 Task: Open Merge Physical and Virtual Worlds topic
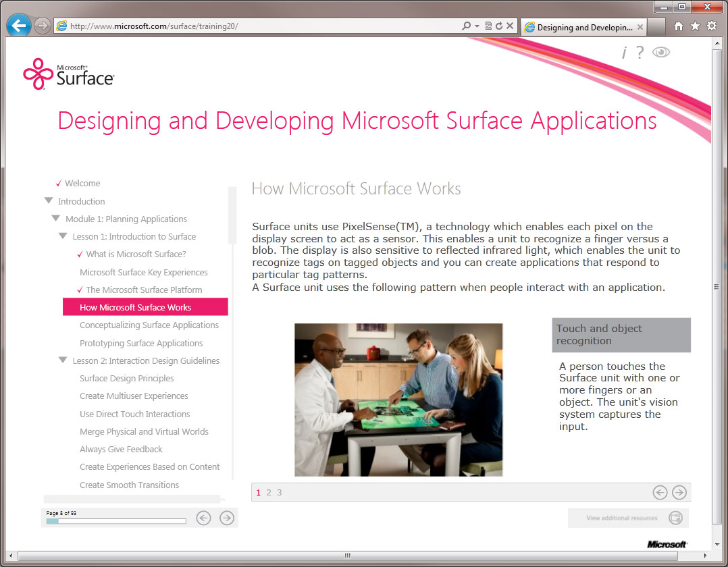pos(144,432)
